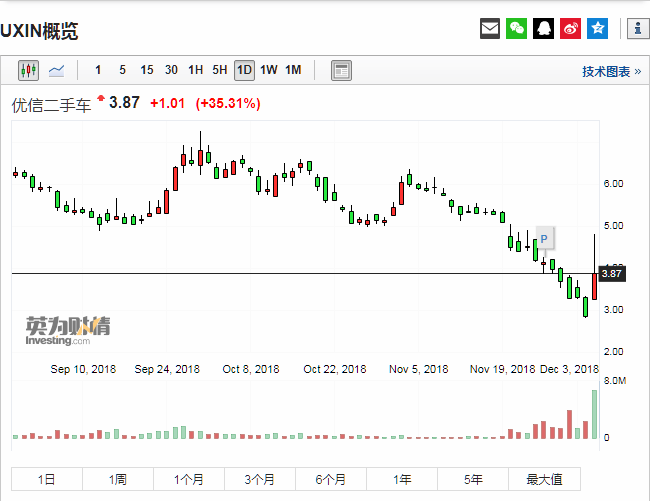Choose the 5年 time range
This screenshot has height=501, width=650.
tap(473, 479)
